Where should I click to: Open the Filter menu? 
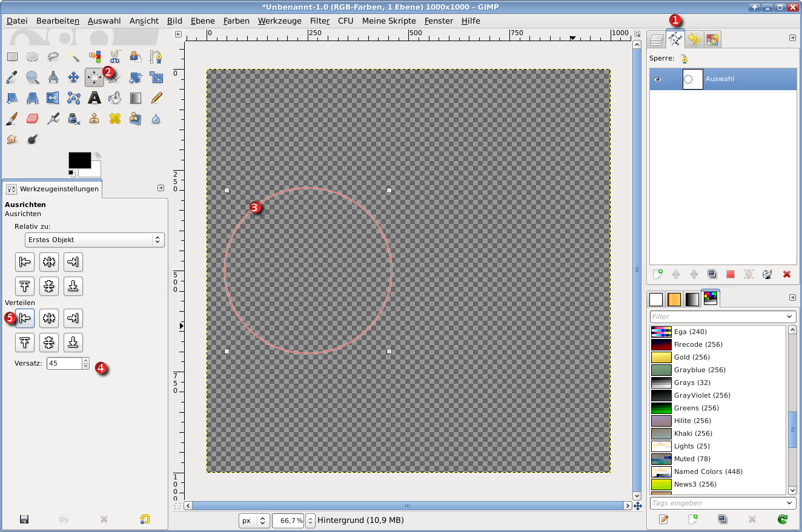(x=319, y=21)
